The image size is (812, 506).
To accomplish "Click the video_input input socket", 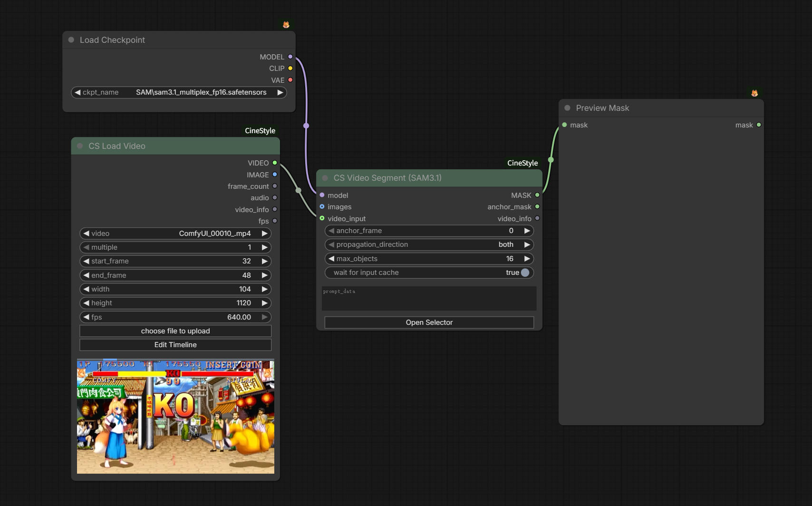I will coord(322,218).
